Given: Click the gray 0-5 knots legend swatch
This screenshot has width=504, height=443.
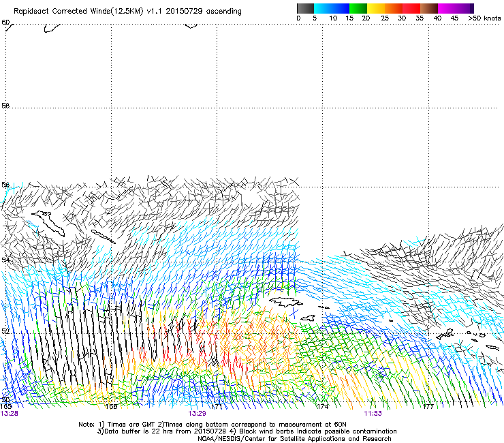Looking at the screenshot, I should [305, 8].
